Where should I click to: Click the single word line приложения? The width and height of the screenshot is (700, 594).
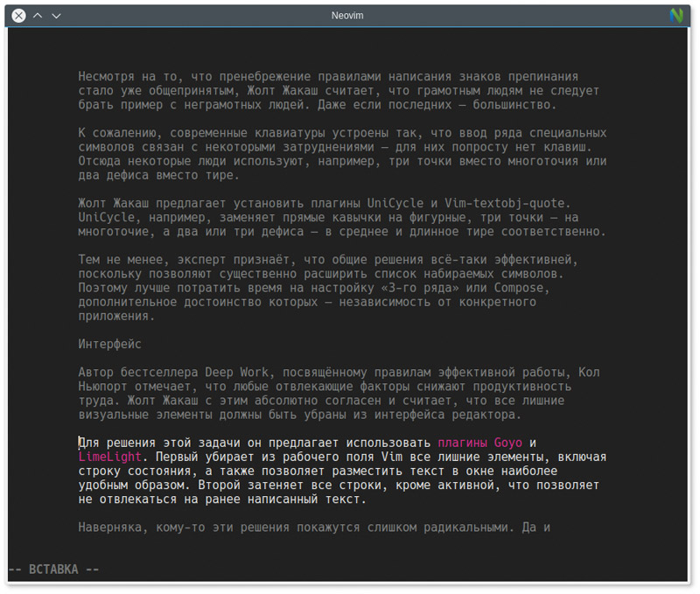(x=116, y=316)
